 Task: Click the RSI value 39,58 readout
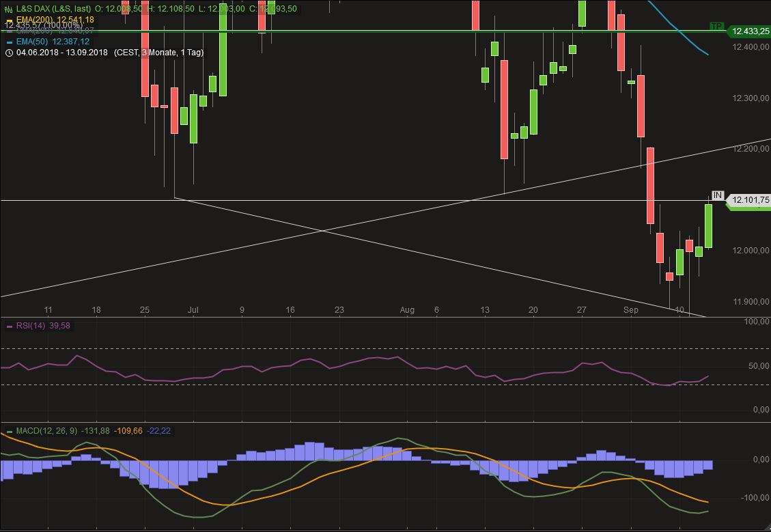60,326
